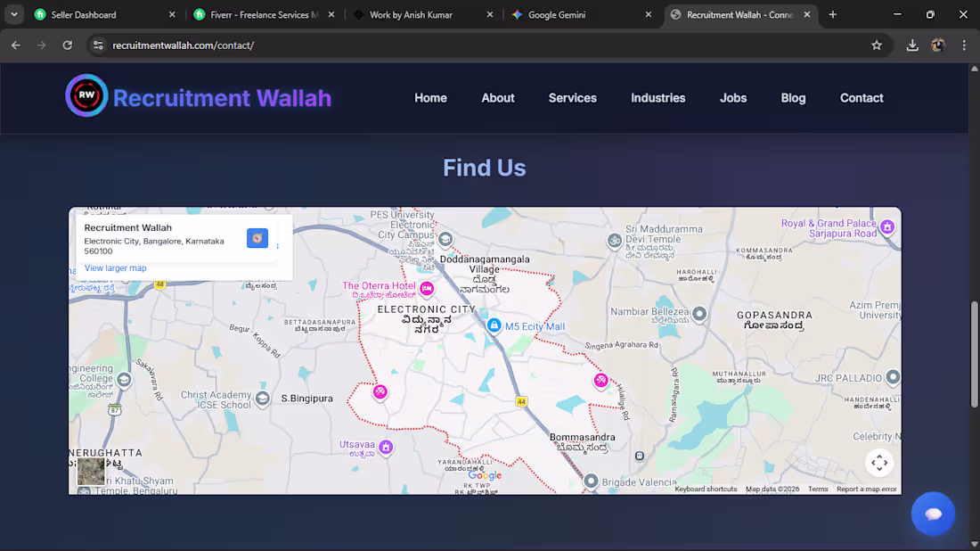Click the Brigade Valencia location pin

coord(591,481)
